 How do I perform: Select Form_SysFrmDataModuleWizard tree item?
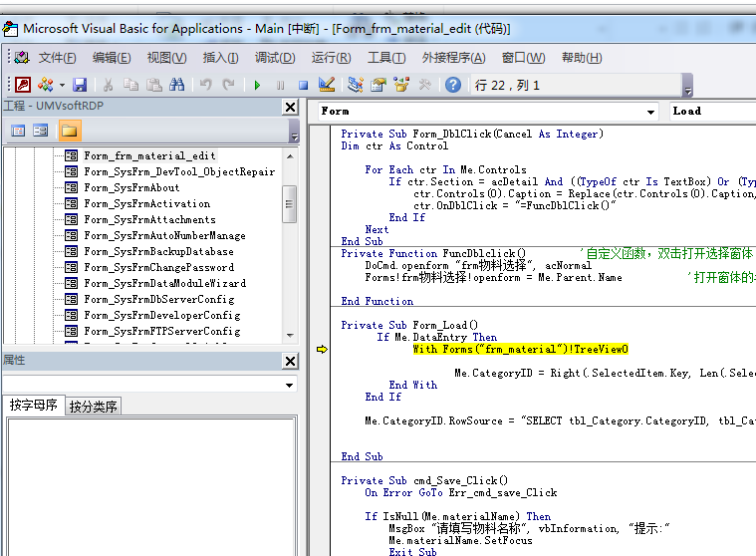coord(165,283)
